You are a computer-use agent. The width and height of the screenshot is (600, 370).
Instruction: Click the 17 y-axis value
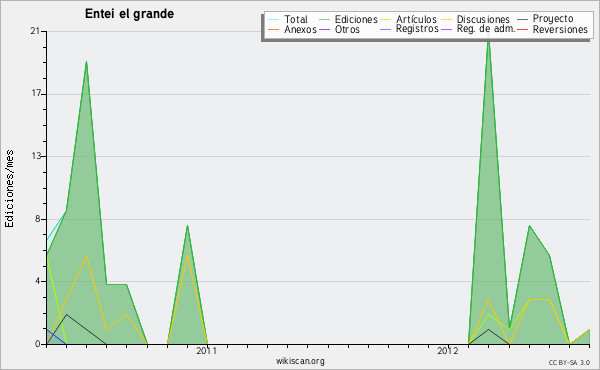tap(36, 94)
